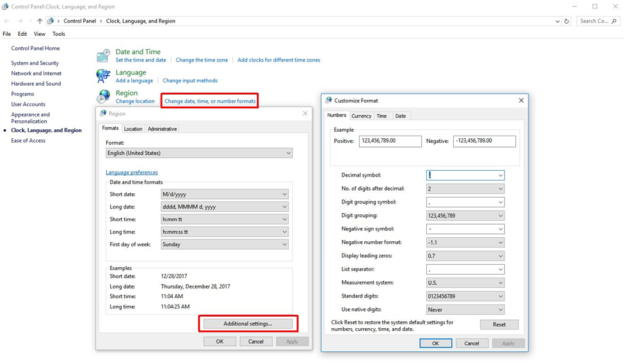Open the Tools menu
The width and height of the screenshot is (624, 364).
click(x=58, y=34)
